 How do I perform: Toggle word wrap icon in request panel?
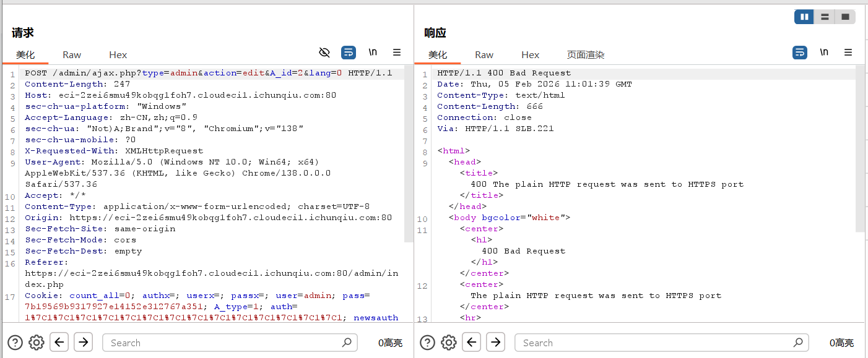[x=349, y=53]
